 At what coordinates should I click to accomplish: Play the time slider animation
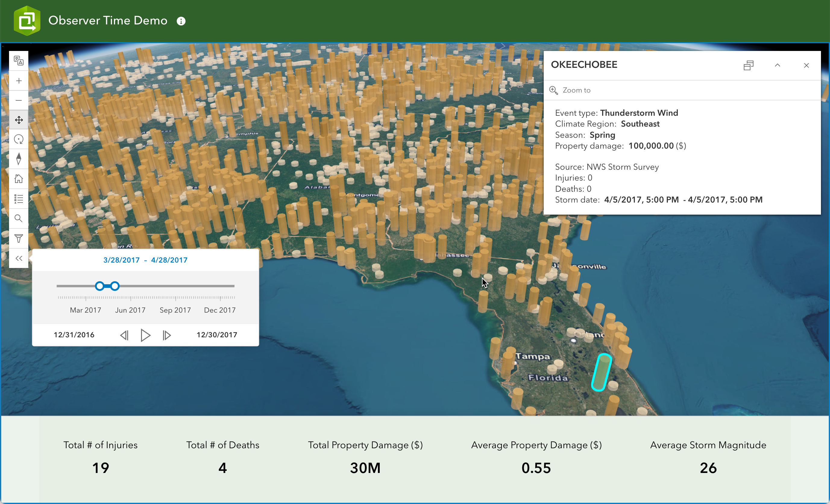click(x=145, y=335)
